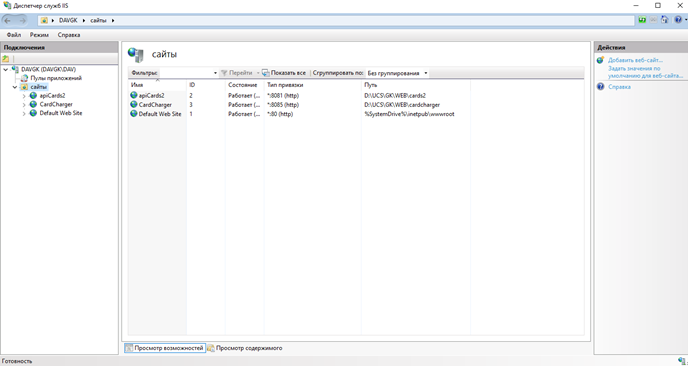688x366 pixels.
Task: Click the Home icon in address bar
Action: click(664, 20)
